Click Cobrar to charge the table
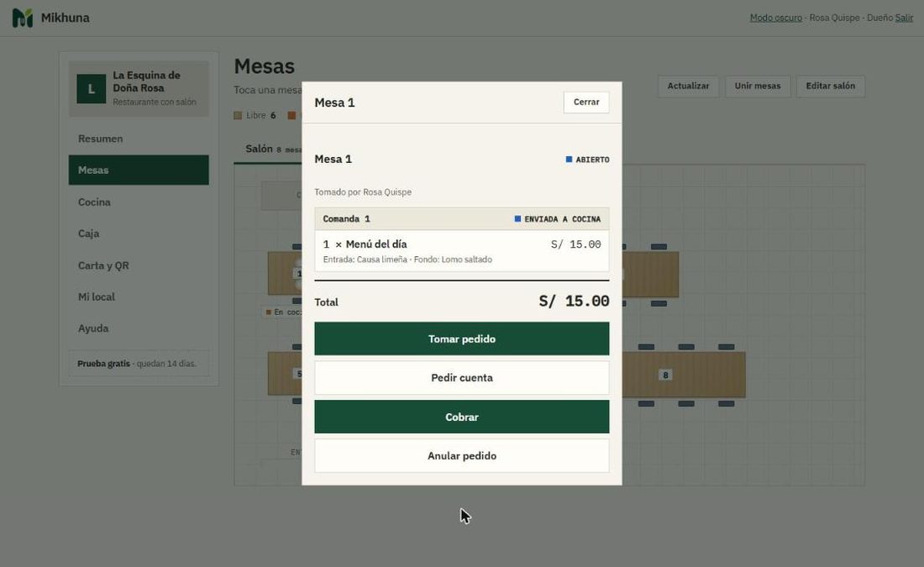 point(461,417)
